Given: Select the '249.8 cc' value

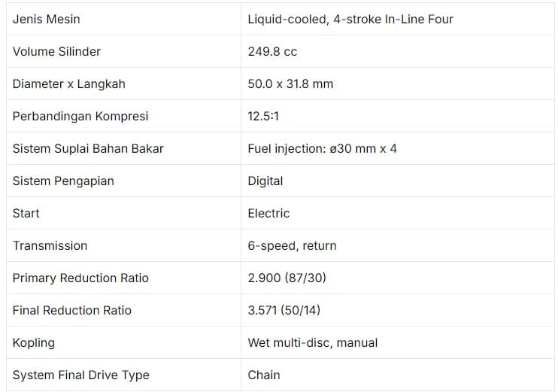Looking at the screenshot, I should pyautogui.click(x=272, y=51).
